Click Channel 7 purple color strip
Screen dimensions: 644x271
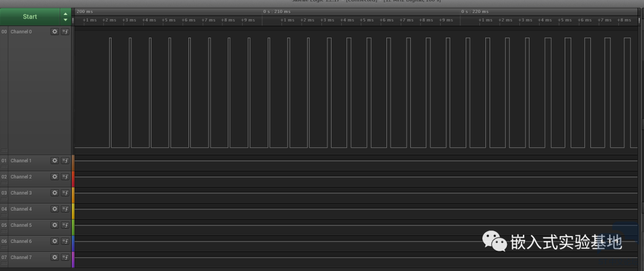pos(73,260)
